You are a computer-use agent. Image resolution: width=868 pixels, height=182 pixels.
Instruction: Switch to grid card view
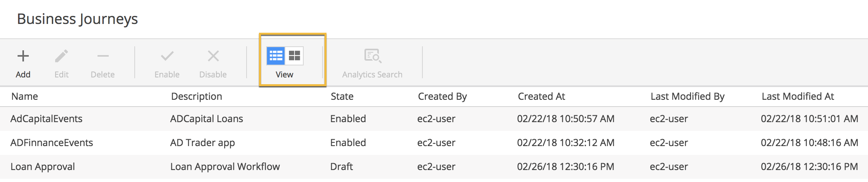tap(295, 56)
